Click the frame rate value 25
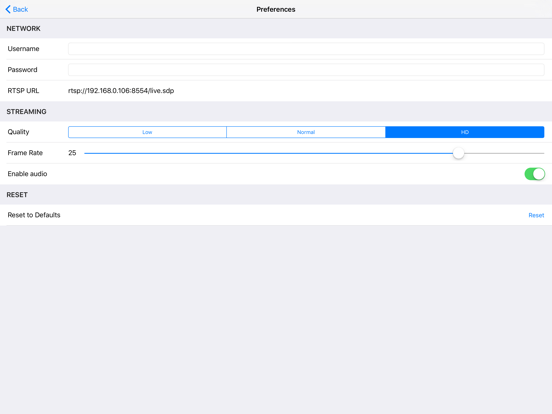This screenshot has width=552, height=414. point(72,153)
